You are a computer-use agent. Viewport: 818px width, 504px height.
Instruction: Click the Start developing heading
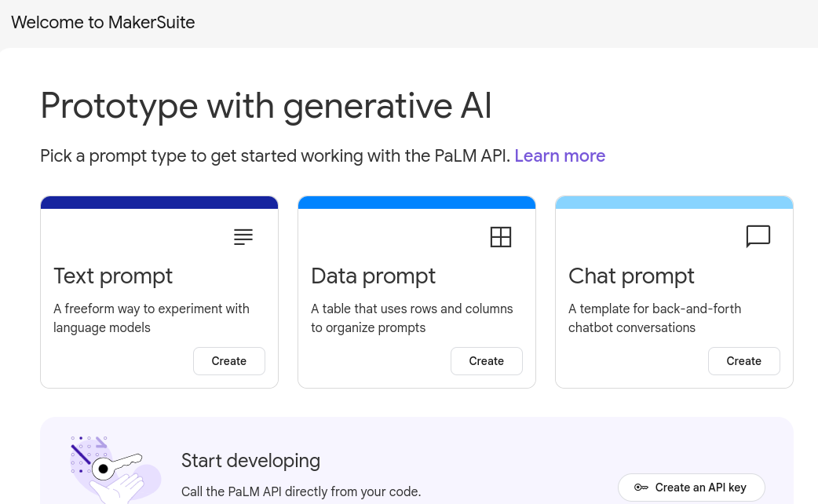[x=251, y=461]
